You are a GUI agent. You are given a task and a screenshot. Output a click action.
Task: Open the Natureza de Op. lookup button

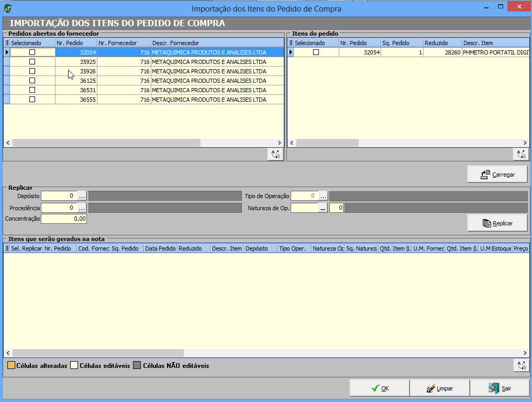pos(323,208)
